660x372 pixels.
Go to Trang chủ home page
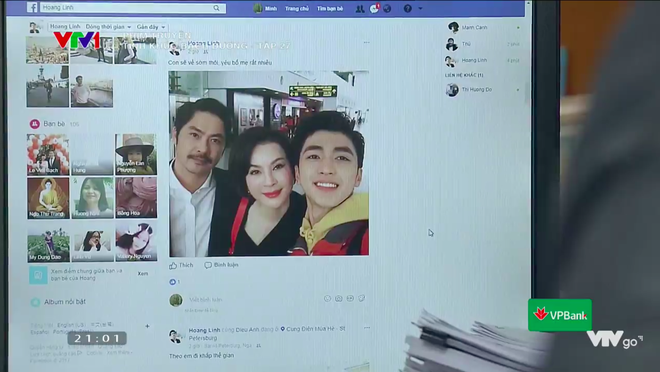pos(297,8)
